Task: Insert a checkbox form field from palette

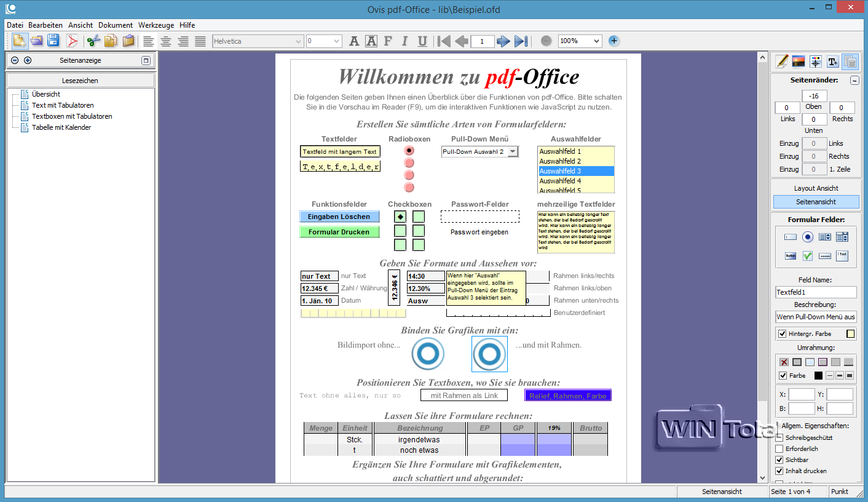Action: 808,255
